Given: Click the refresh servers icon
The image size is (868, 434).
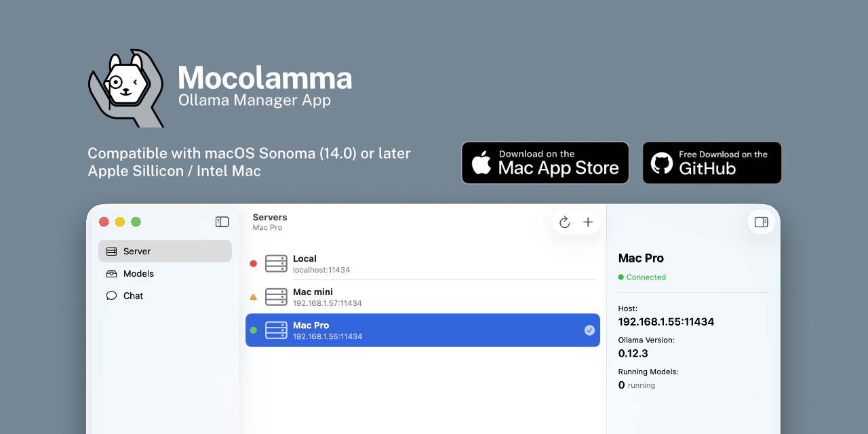Looking at the screenshot, I should [564, 222].
